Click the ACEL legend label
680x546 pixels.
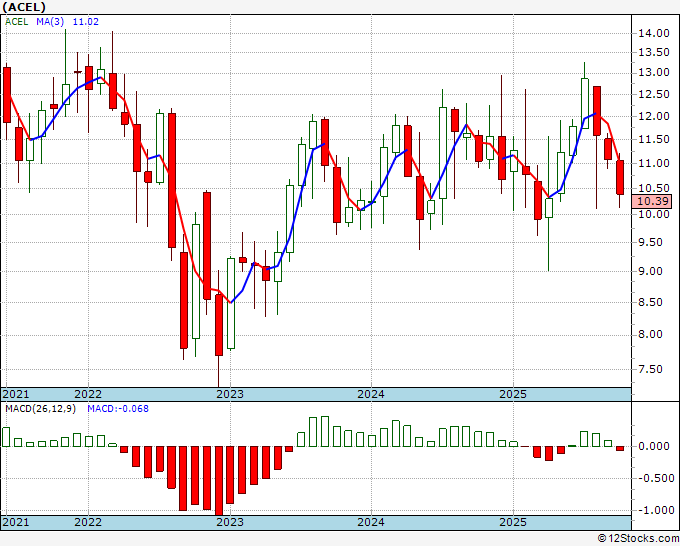point(16,22)
